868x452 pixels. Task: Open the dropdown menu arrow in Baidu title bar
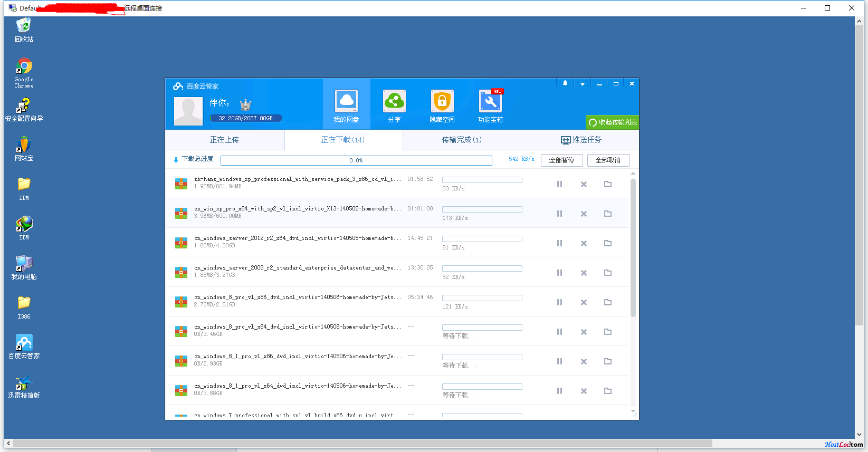pos(583,83)
